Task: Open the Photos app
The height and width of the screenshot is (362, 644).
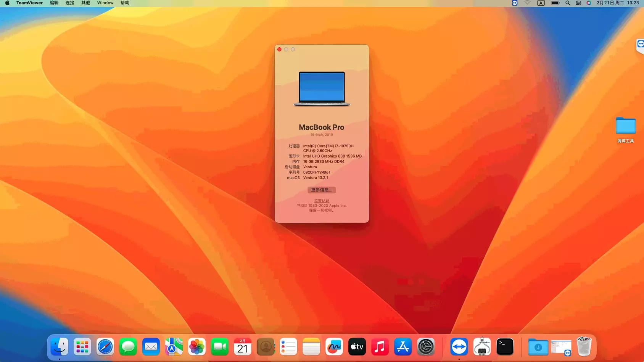Action: click(197, 347)
